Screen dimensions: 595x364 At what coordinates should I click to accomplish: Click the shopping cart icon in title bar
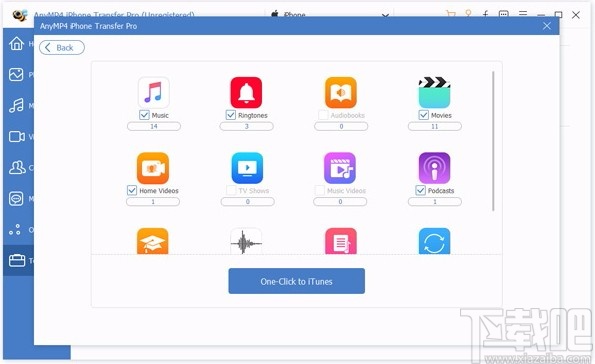click(450, 14)
